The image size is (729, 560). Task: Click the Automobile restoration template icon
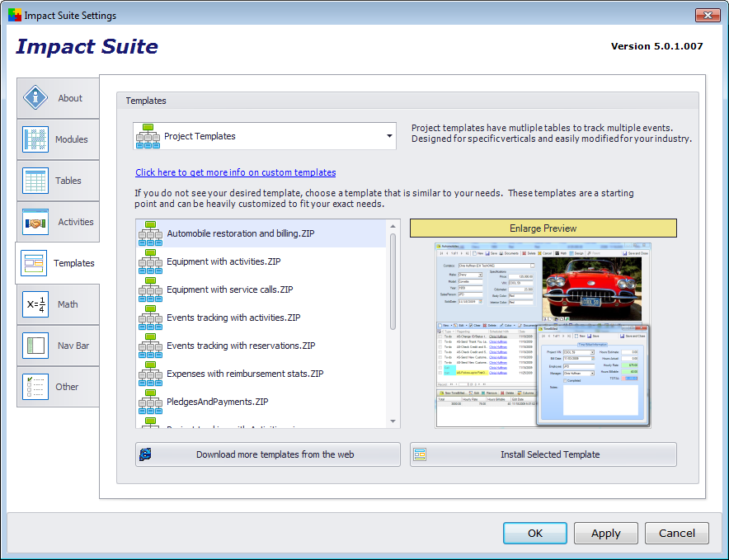pyautogui.click(x=150, y=233)
